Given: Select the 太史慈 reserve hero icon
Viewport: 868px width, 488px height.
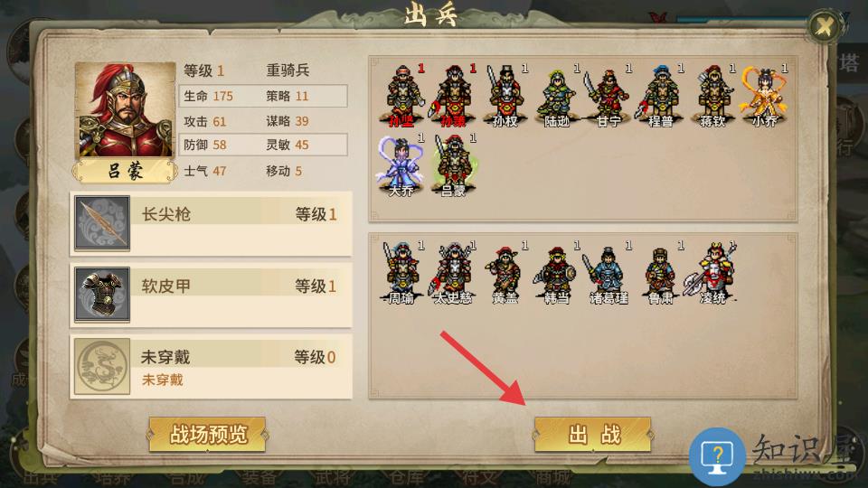Looking at the screenshot, I should (453, 272).
